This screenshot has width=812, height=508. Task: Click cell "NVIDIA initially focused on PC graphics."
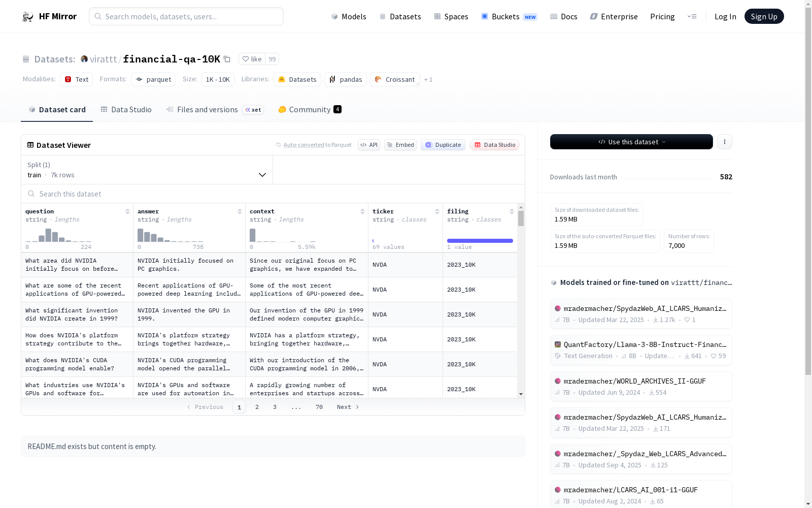coord(189,265)
